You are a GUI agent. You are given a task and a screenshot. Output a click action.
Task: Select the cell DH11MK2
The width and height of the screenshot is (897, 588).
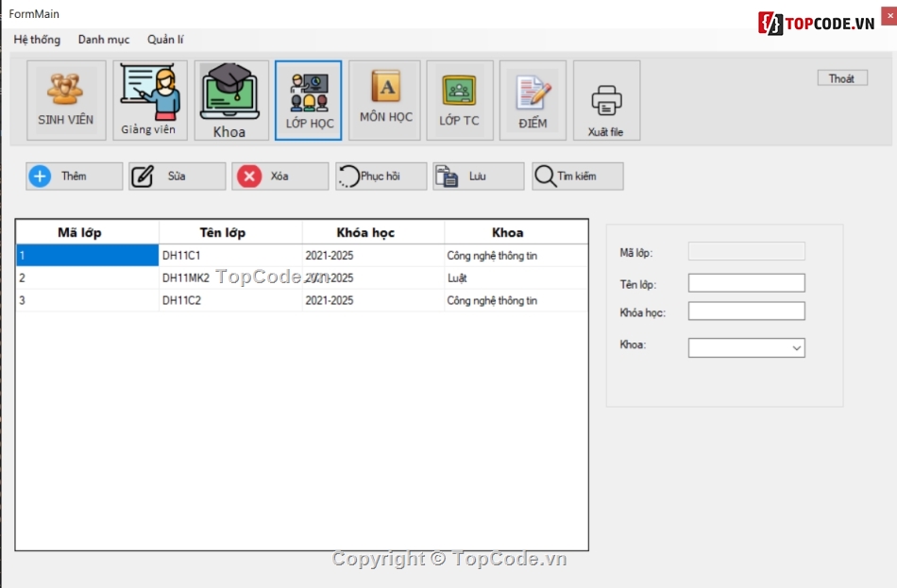pyautogui.click(x=230, y=278)
